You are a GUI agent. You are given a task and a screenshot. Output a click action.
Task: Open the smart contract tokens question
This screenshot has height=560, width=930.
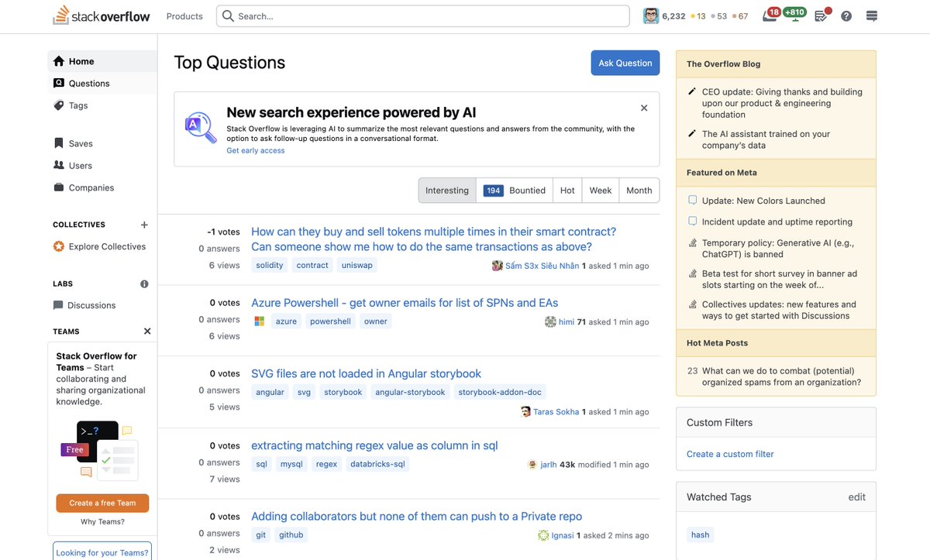click(x=434, y=239)
